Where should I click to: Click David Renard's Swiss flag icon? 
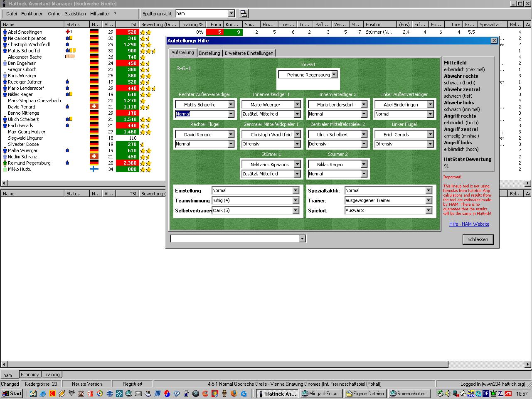click(94, 107)
